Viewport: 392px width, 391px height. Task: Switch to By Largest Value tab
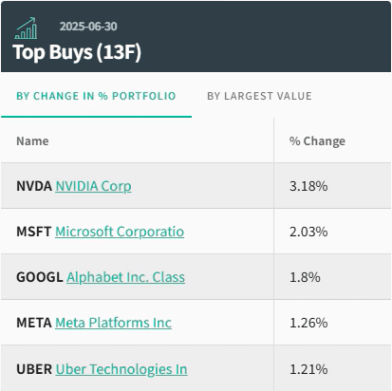(259, 96)
